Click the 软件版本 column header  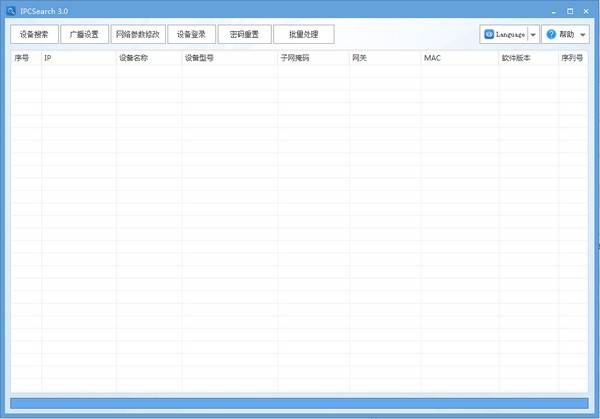528,58
